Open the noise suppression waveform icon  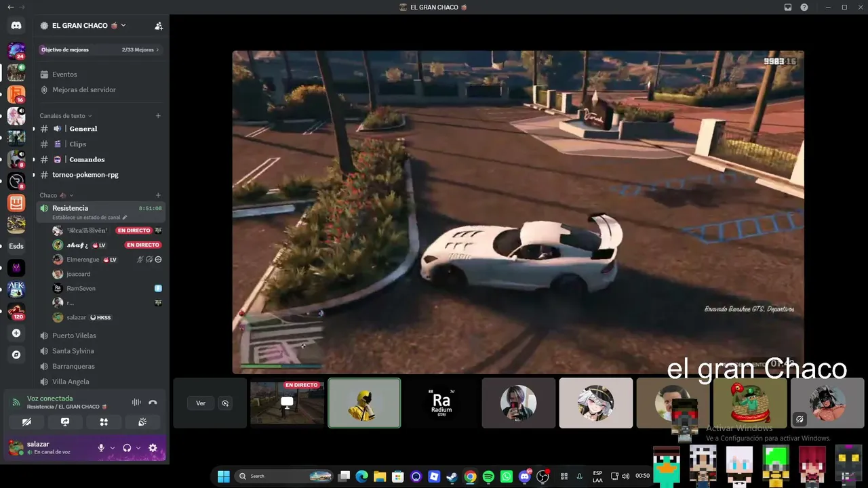point(136,403)
